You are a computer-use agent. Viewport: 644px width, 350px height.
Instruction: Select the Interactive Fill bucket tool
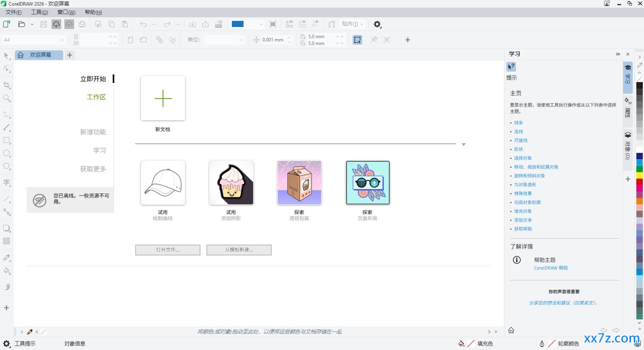(6, 271)
